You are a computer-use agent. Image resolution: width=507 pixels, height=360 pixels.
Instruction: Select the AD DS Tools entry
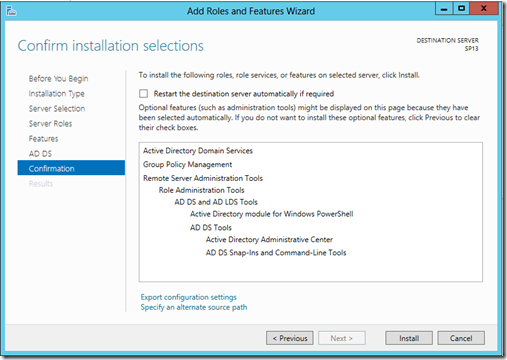coord(211,228)
